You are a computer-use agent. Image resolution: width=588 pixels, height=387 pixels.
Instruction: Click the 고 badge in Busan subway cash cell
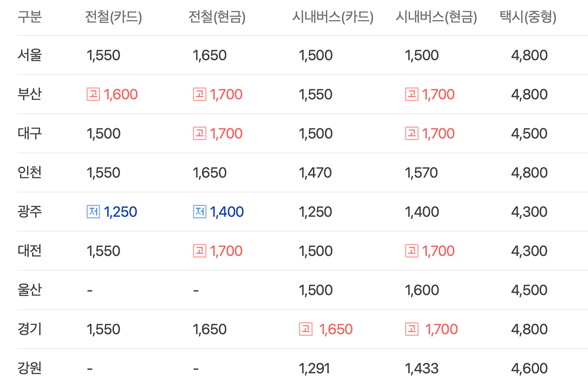(199, 94)
